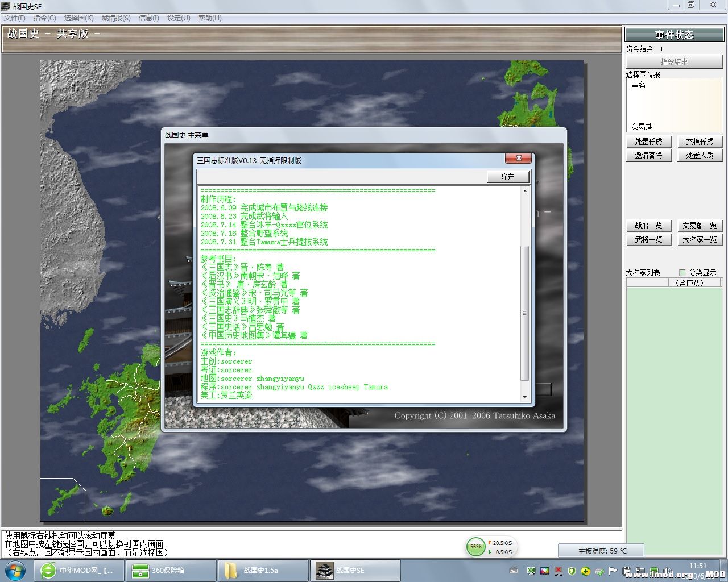728x582 pixels.
Task: Open the 设定(U) menu
Action: 179,18
